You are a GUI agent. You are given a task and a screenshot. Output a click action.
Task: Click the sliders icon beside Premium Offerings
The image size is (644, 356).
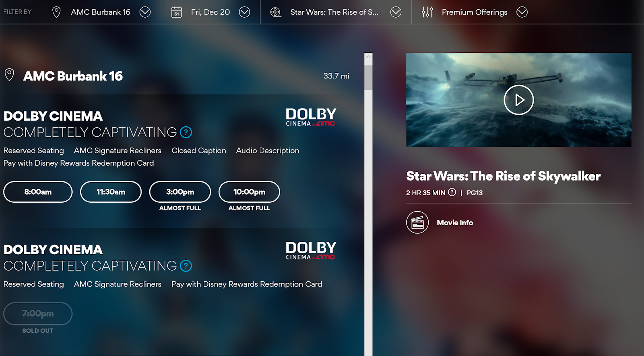(427, 12)
